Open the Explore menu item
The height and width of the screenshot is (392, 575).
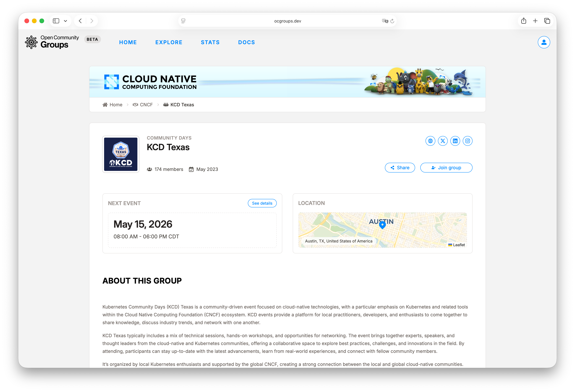tap(169, 42)
